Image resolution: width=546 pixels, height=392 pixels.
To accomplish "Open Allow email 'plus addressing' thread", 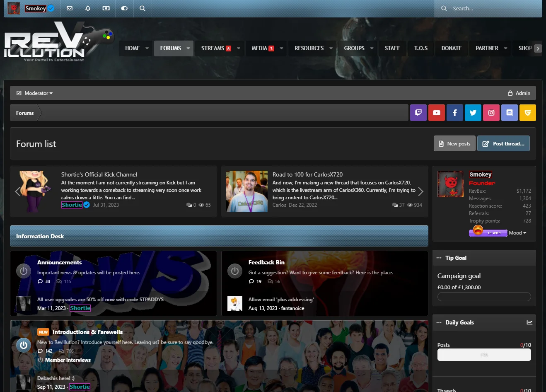I will 281,299.
